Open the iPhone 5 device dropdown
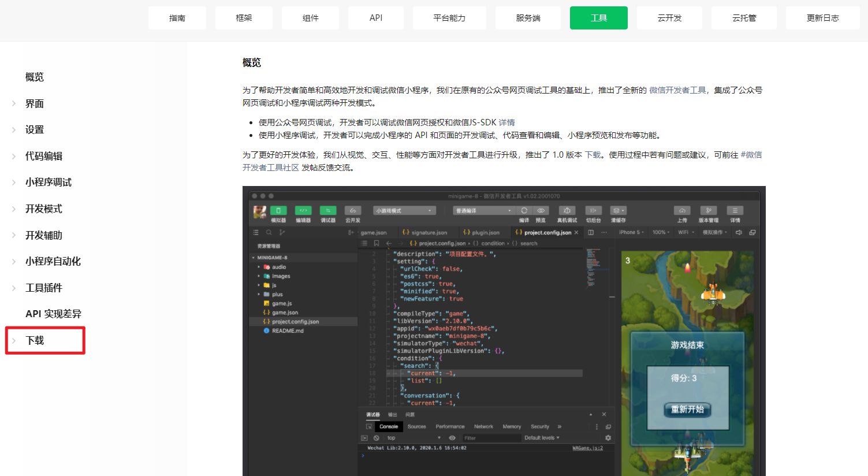 coord(631,232)
